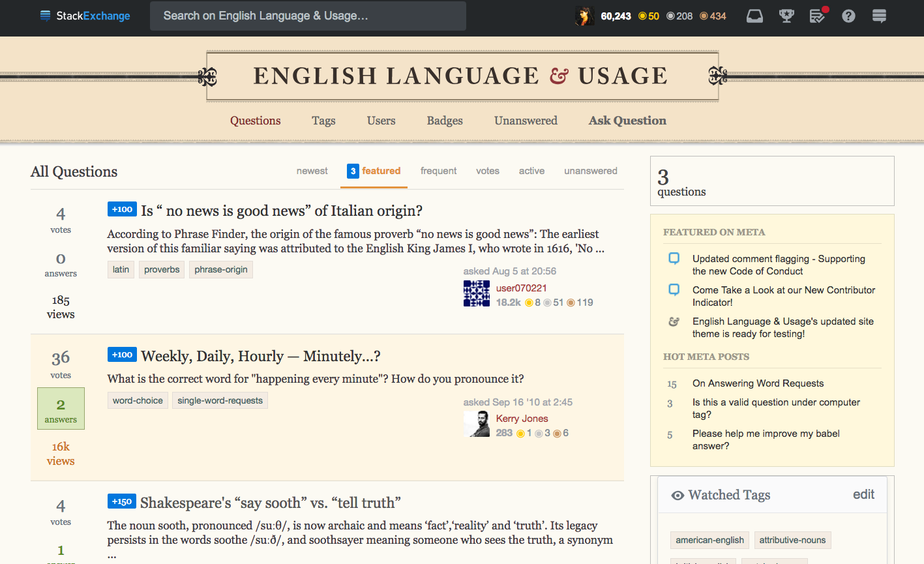Image resolution: width=924 pixels, height=564 pixels.
Task: Click Ask Question
Action: tap(627, 121)
